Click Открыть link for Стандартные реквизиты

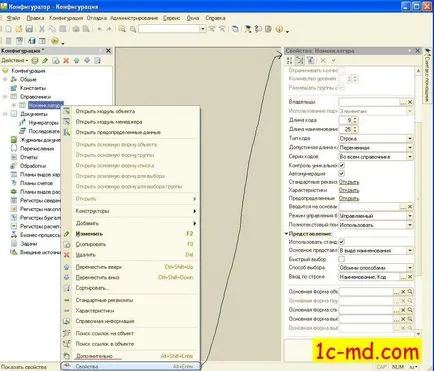coord(349,182)
